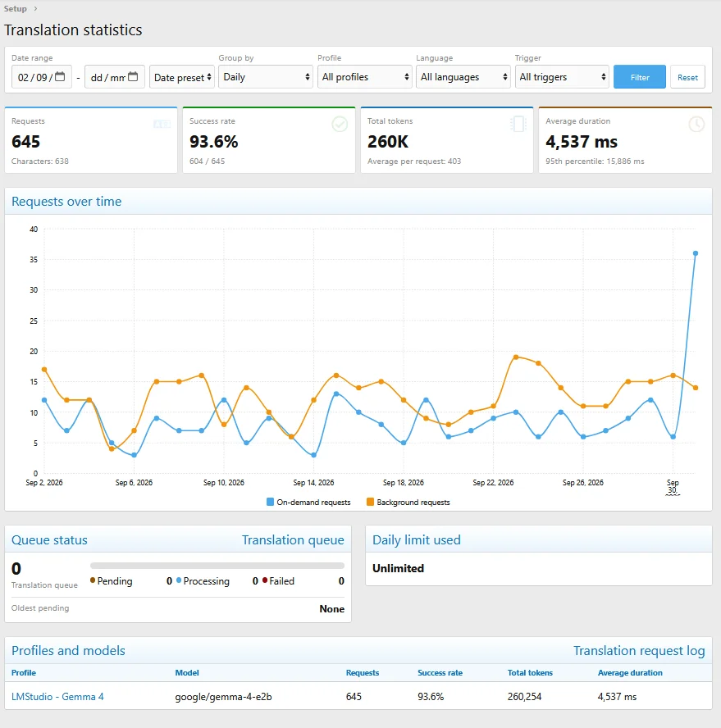This screenshot has width=721, height=728.
Task: Click the Success rate checkmark icon
Action: [340, 124]
